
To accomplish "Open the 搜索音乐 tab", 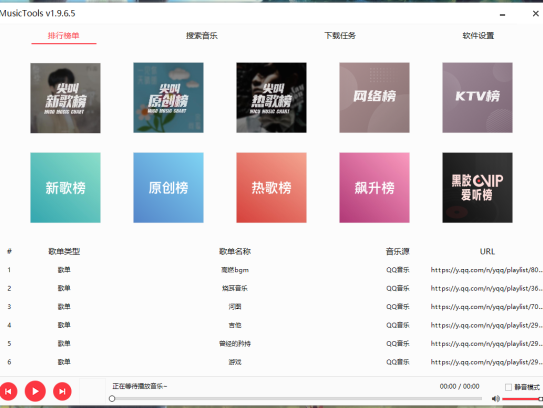I will 202,36.
